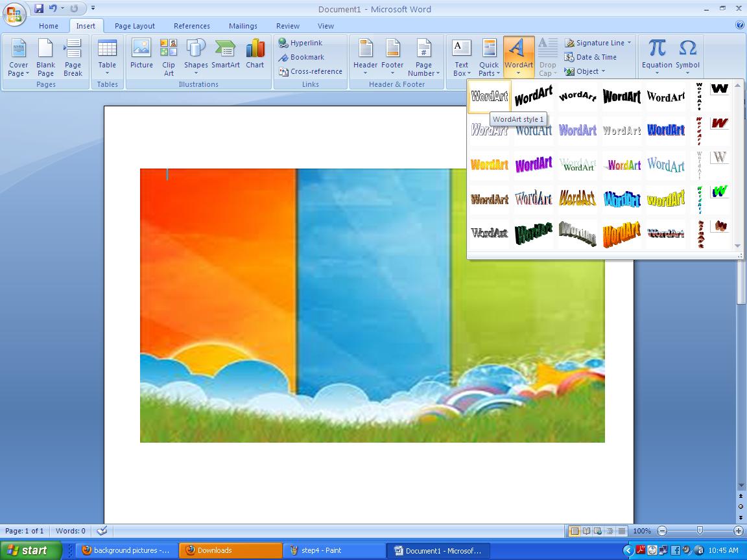Open the Footer dropdown

point(392,58)
